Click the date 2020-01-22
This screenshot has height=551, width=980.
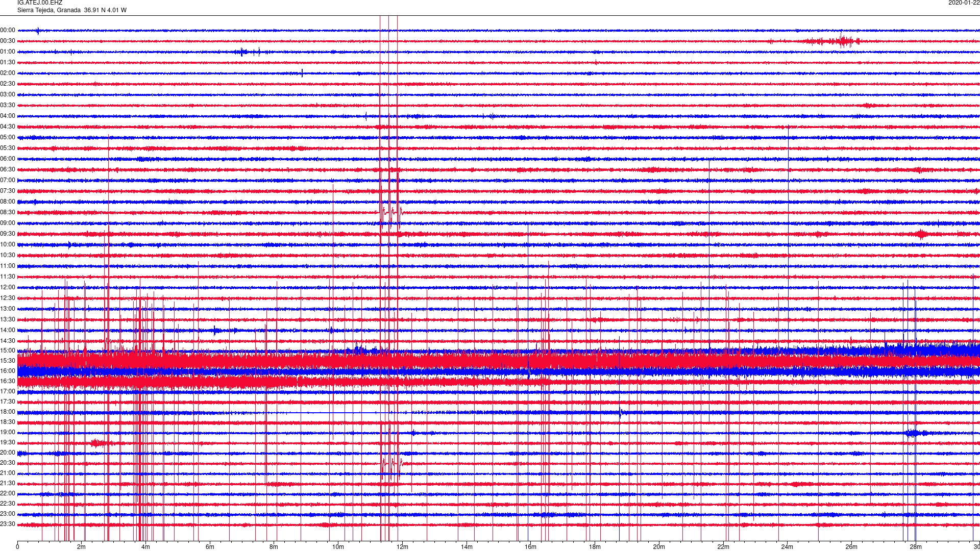[964, 3]
